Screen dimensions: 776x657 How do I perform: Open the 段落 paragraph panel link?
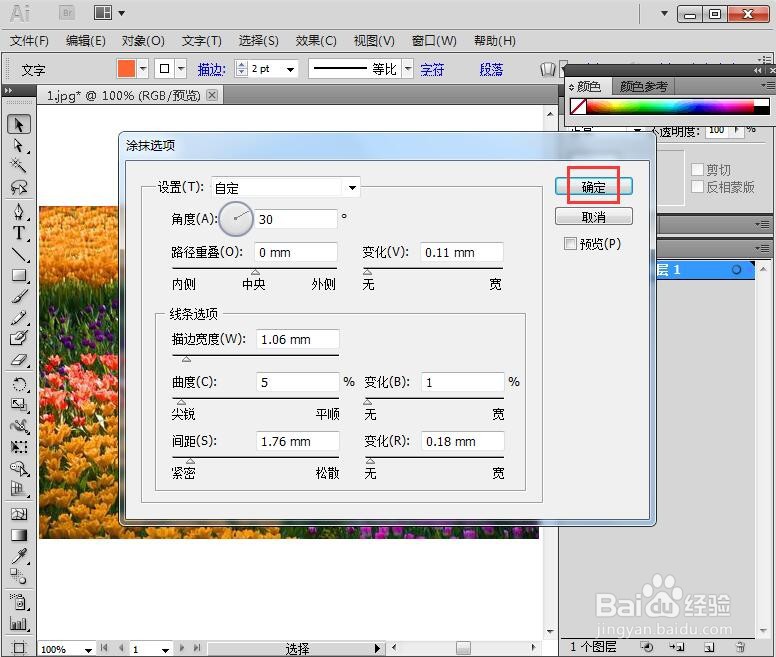point(491,69)
